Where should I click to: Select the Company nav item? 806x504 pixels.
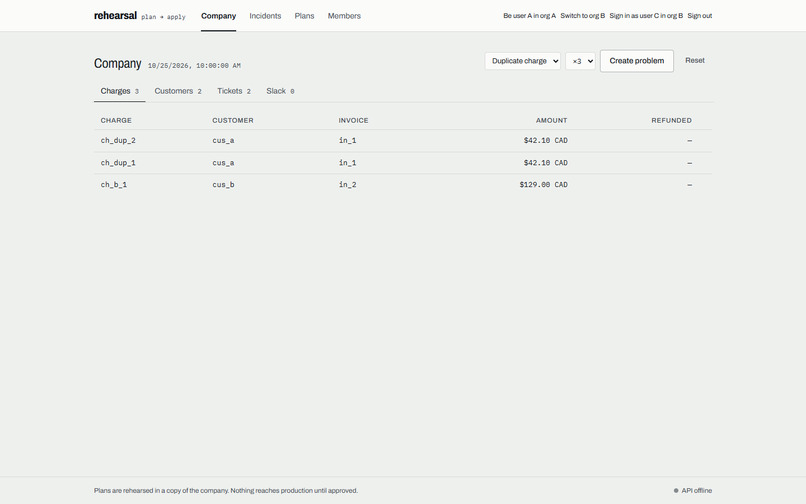pyautogui.click(x=218, y=16)
